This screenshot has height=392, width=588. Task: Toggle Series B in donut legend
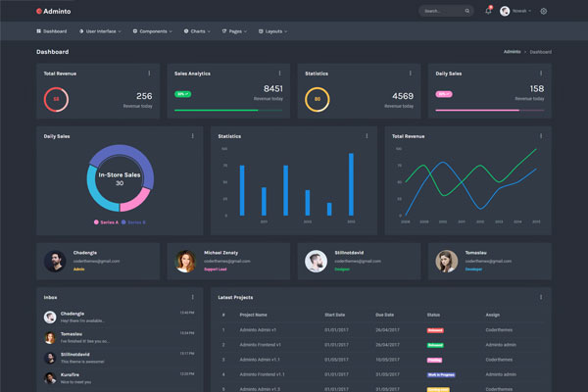click(x=134, y=222)
